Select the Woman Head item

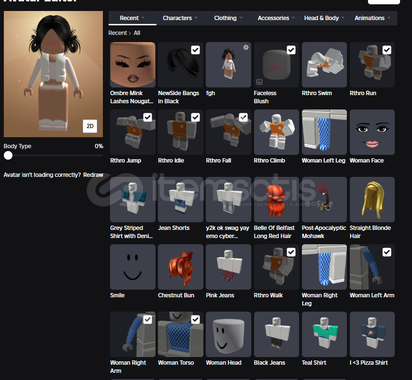228,334
